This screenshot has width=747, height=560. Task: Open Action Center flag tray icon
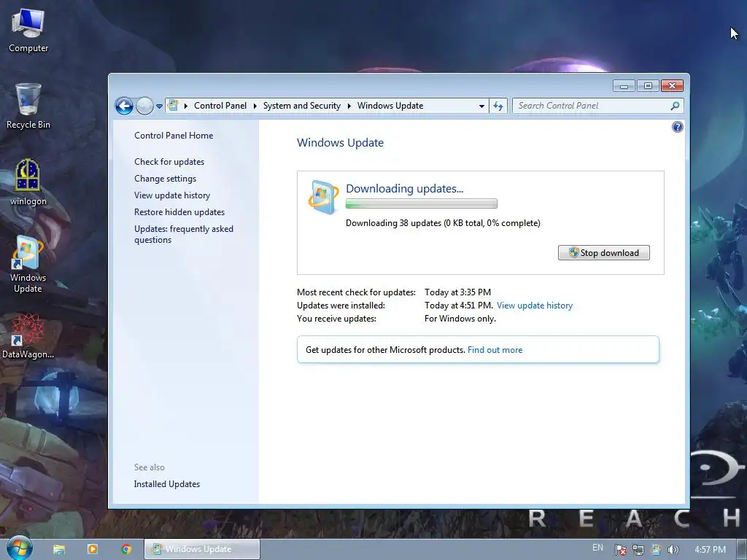pos(620,550)
